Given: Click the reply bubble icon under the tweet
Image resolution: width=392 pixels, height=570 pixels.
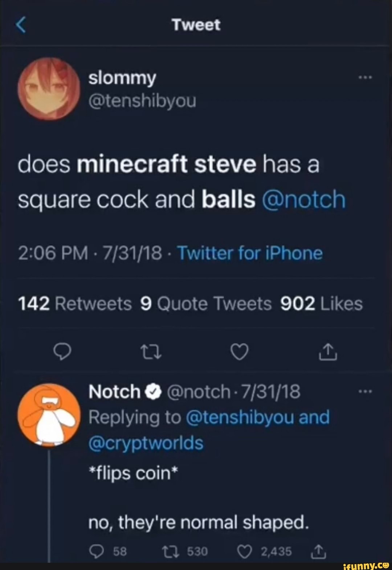Looking at the screenshot, I should 63,350.
